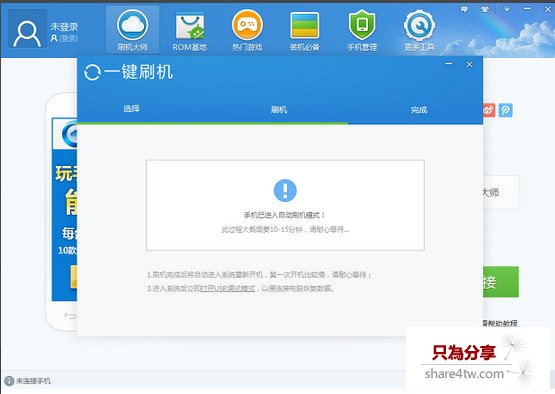The width and height of the screenshot is (555, 394).
Task: Minimize the main window
Action: [x=527, y=8]
